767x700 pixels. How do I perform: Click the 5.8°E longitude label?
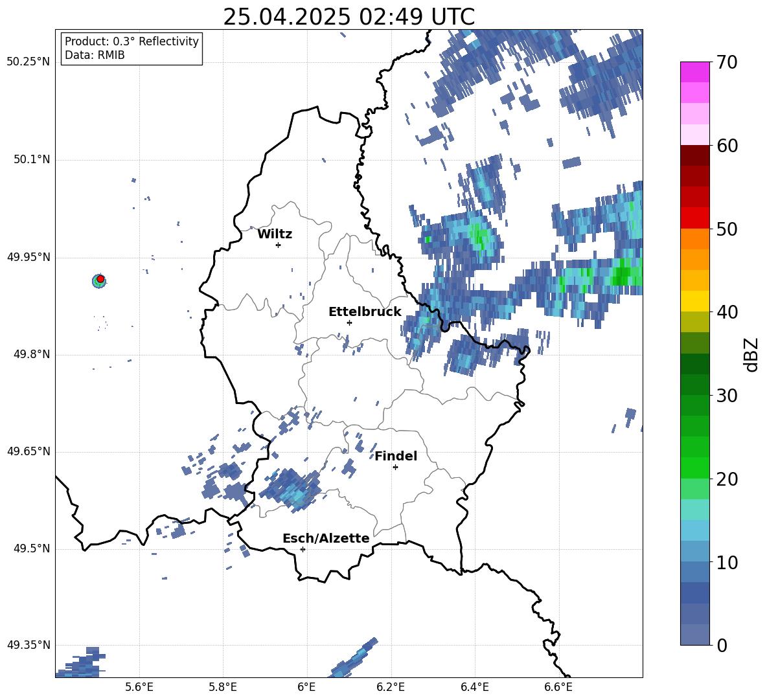click(223, 687)
